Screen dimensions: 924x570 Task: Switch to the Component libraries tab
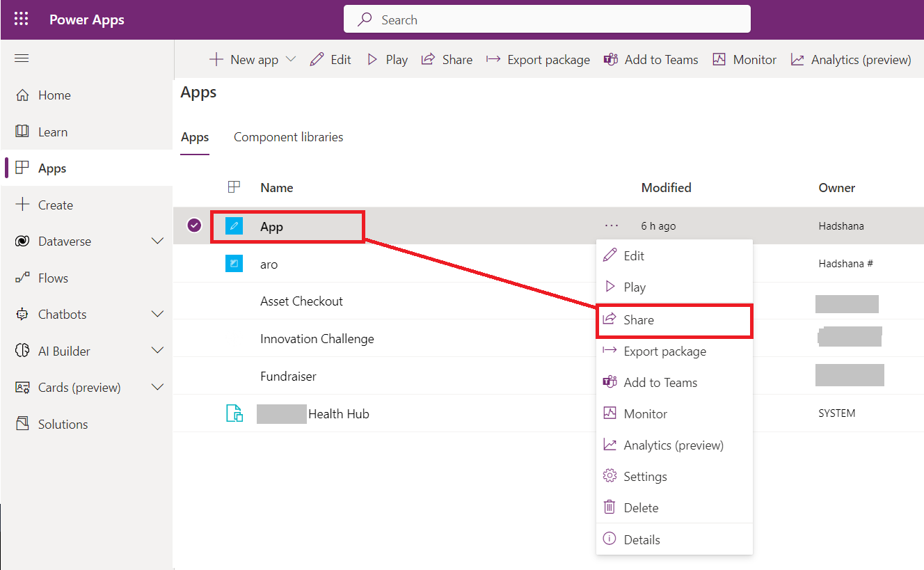288,136
